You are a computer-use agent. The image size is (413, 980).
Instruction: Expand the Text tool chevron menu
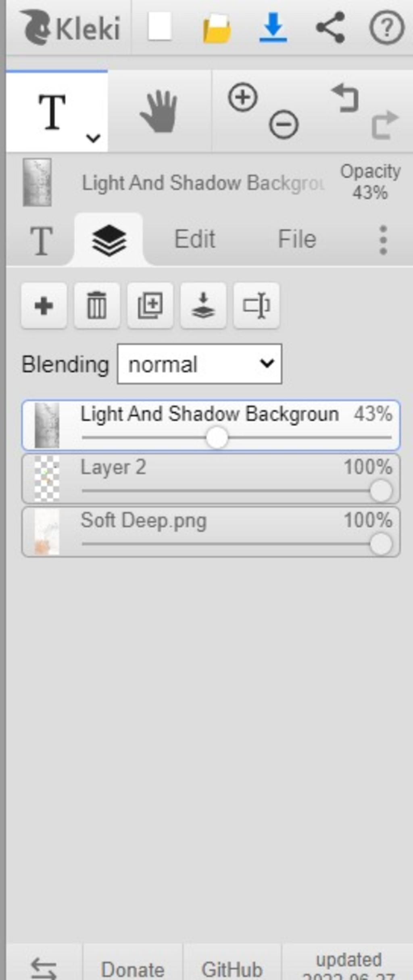[x=93, y=138]
